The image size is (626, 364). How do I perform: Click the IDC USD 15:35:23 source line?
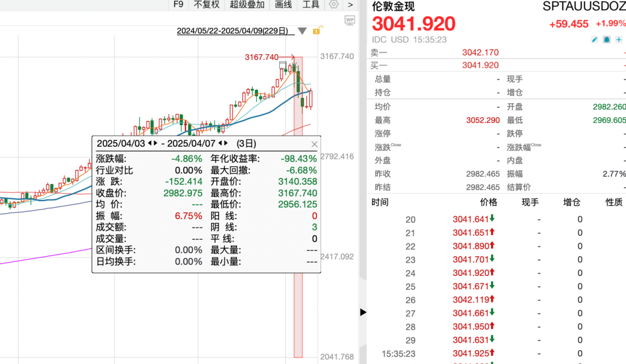click(x=409, y=39)
